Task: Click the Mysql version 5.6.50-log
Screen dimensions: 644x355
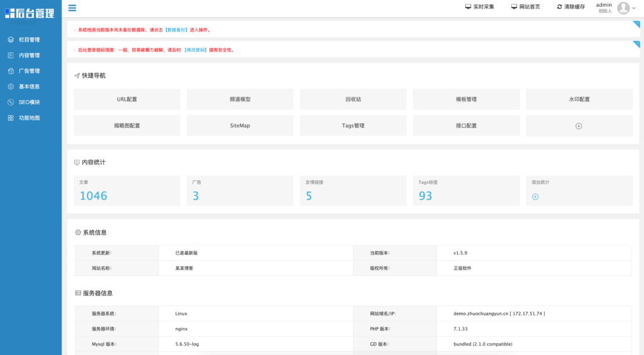Action: 187,344
